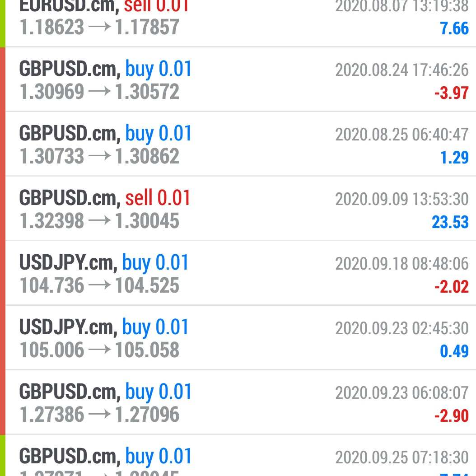Open GBPUSD.cm trade dated 2020.08.25 06:40:47
Viewport: 476px width, 476px height.
coord(240,144)
